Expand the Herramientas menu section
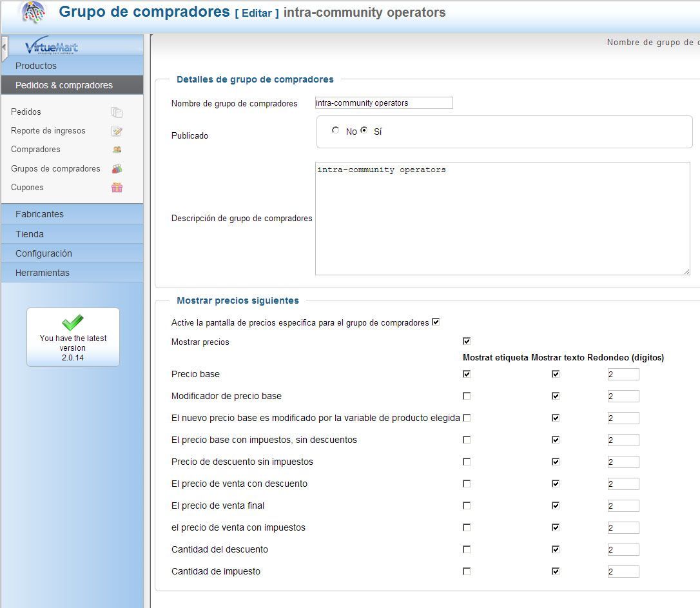This screenshot has height=608, width=700. click(72, 273)
